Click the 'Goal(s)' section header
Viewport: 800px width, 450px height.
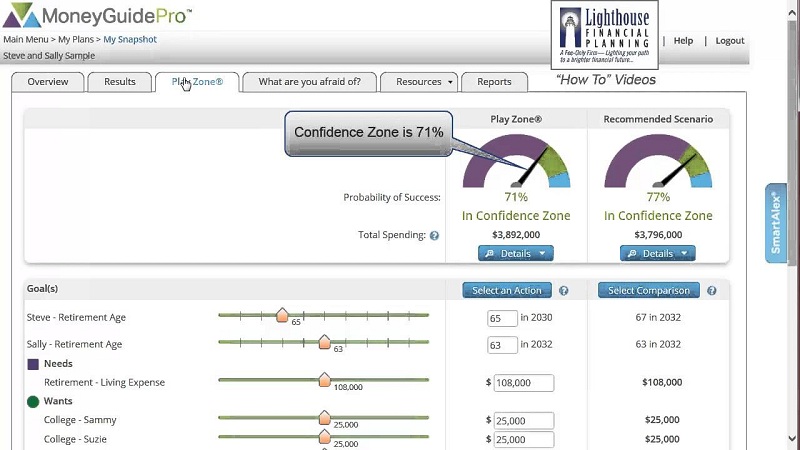[x=42, y=289]
